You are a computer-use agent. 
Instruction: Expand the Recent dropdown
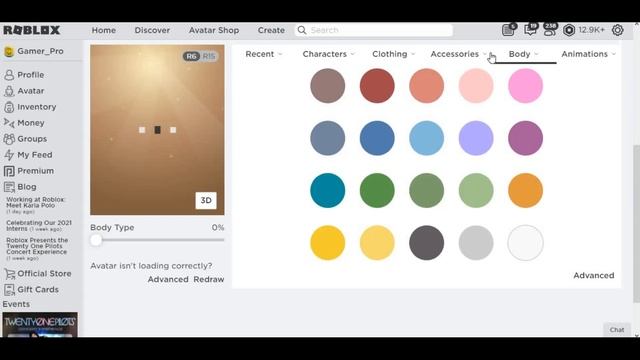pos(264,54)
